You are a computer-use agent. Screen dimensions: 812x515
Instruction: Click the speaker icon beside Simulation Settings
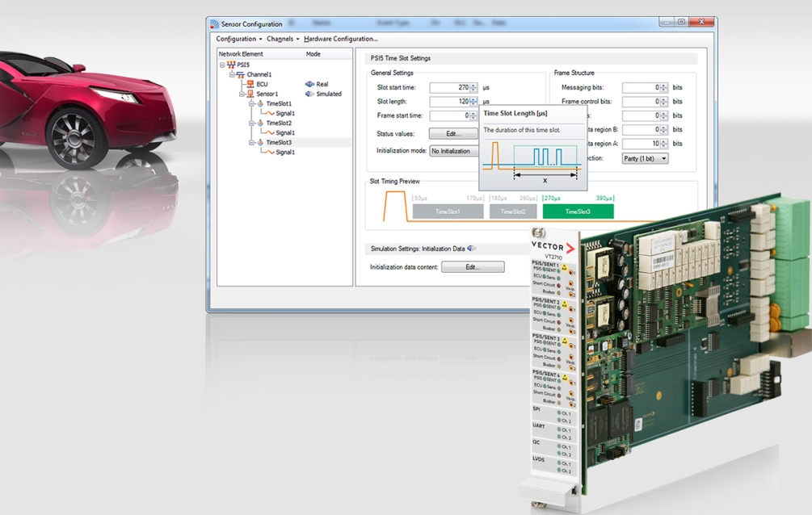click(x=471, y=249)
